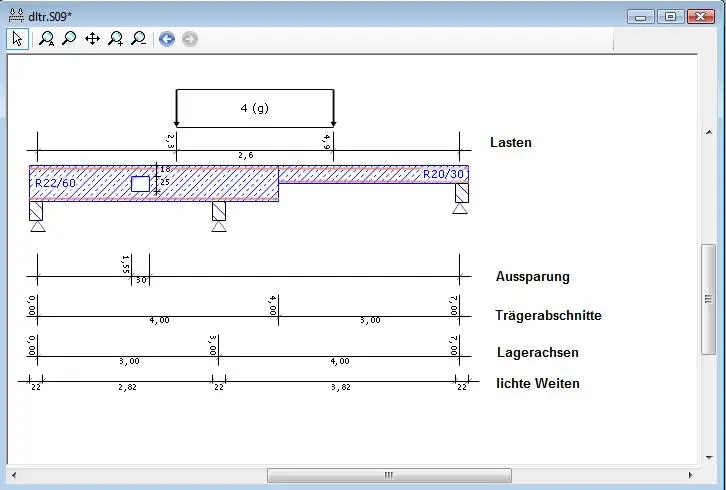The image size is (726, 490).
Task: Click the right support symbol
Action: point(461,199)
